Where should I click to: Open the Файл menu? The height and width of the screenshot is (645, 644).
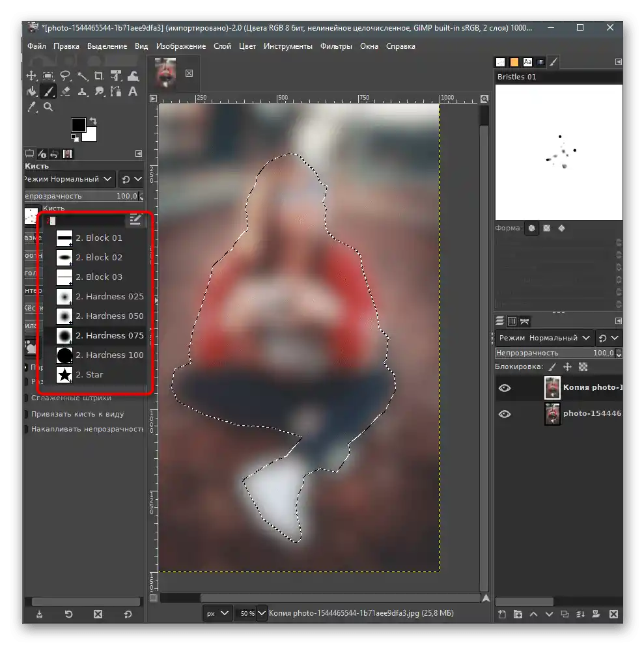click(36, 46)
